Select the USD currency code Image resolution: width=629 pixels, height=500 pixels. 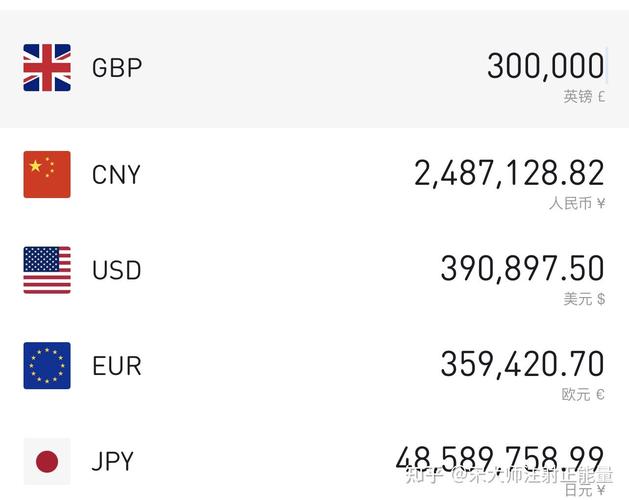(117, 270)
